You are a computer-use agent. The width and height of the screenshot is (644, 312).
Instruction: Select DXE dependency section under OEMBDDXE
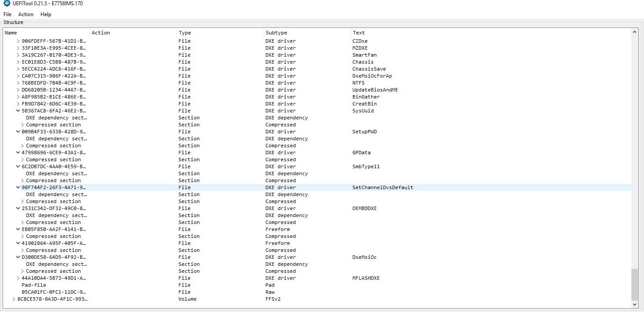point(317,215)
